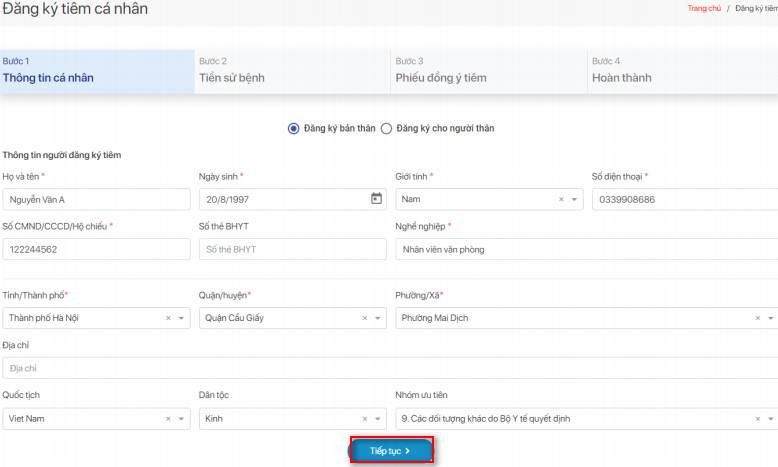Go to Bước 3 Phiếu đồng ý tiêm step
778x467 pixels.
point(487,71)
